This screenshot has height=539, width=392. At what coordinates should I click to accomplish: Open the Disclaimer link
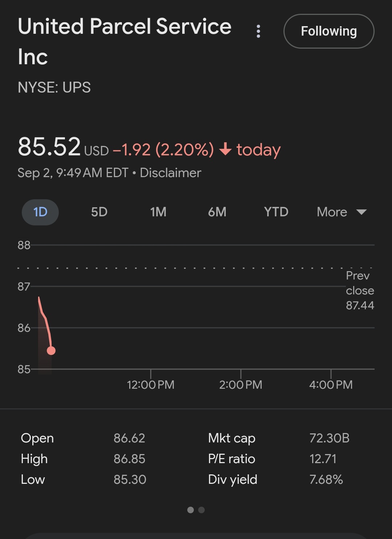[170, 173]
